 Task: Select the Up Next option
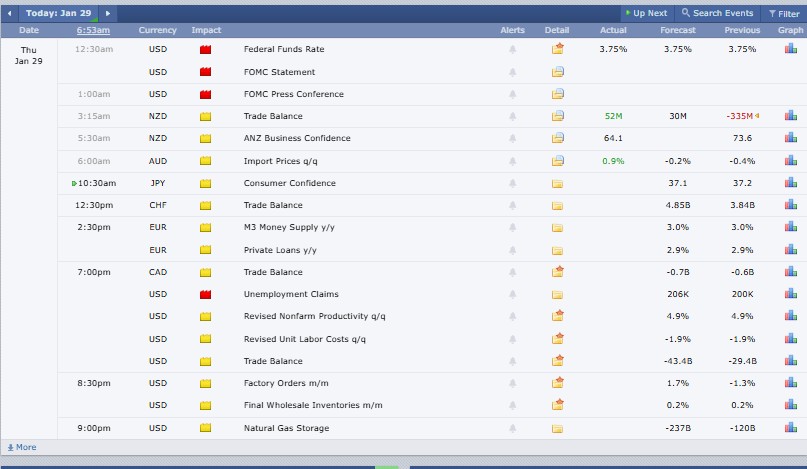pyautogui.click(x=645, y=13)
